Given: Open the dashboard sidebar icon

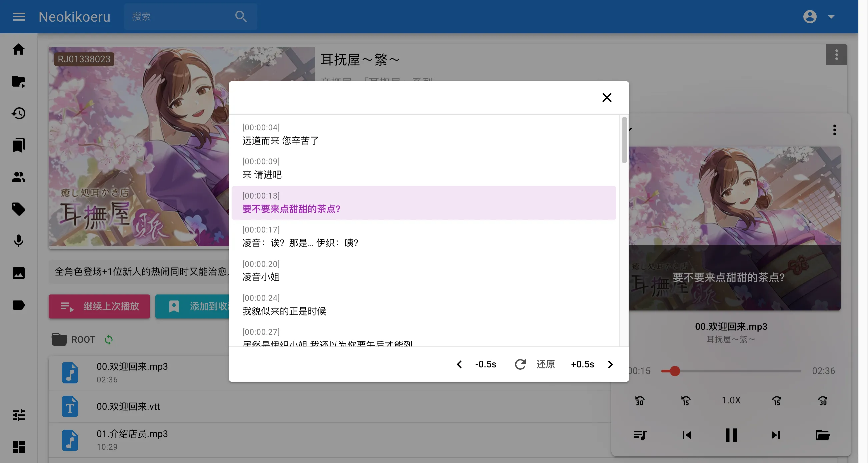Looking at the screenshot, I should [19, 447].
